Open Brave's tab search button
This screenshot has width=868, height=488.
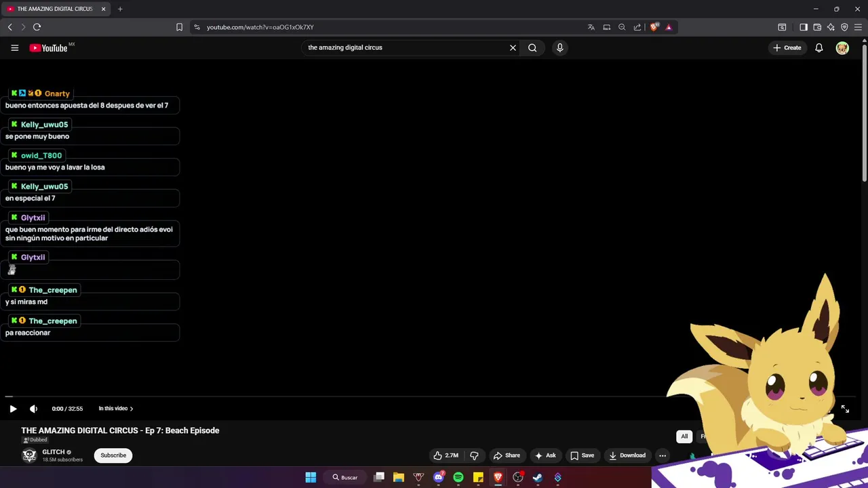782,27
